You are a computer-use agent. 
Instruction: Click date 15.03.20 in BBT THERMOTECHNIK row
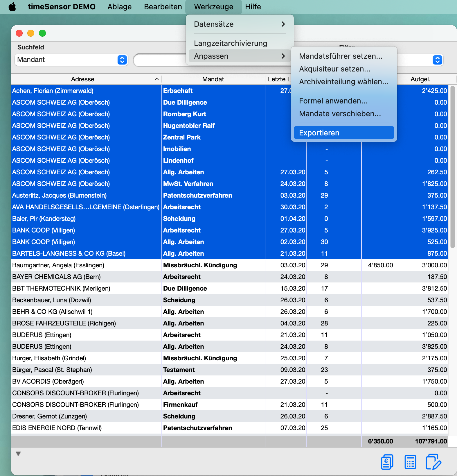pos(293,288)
